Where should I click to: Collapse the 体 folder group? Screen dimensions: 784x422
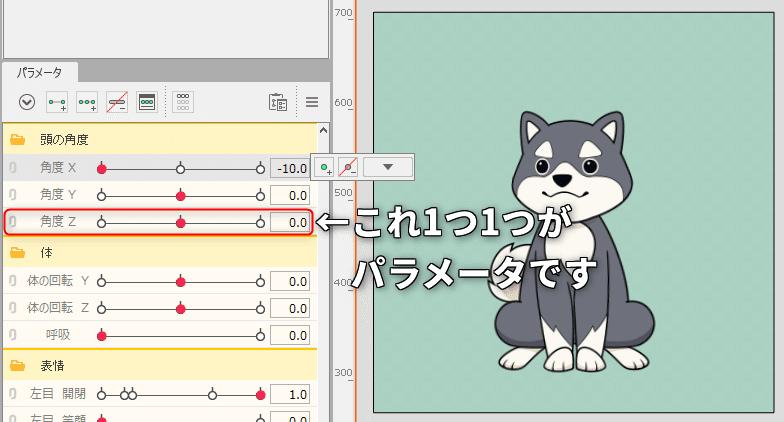pyautogui.click(x=18, y=253)
